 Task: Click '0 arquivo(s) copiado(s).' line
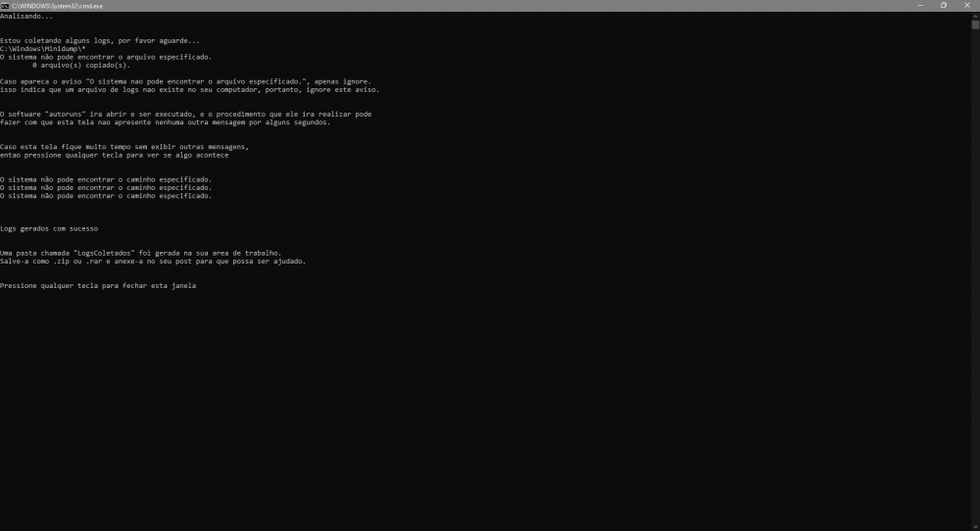[81, 65]
